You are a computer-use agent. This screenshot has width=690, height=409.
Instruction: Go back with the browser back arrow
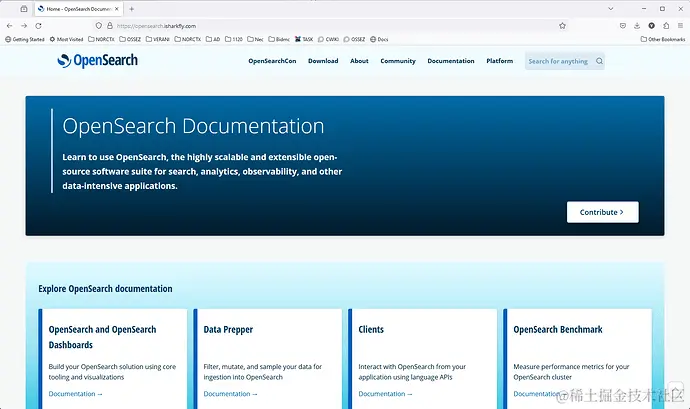tap(10, 26)
